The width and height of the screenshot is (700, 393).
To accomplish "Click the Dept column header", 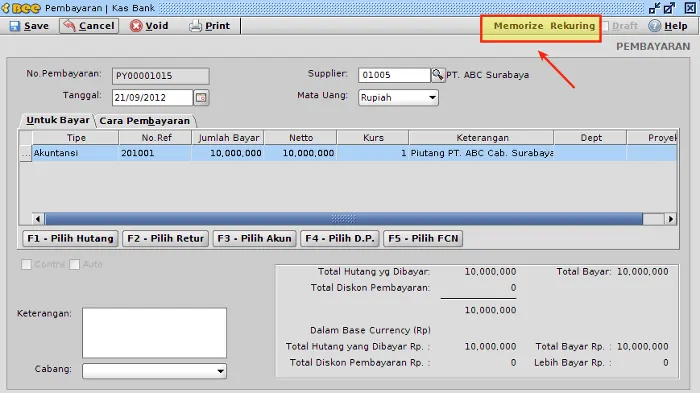I will [x=591, y=138].
